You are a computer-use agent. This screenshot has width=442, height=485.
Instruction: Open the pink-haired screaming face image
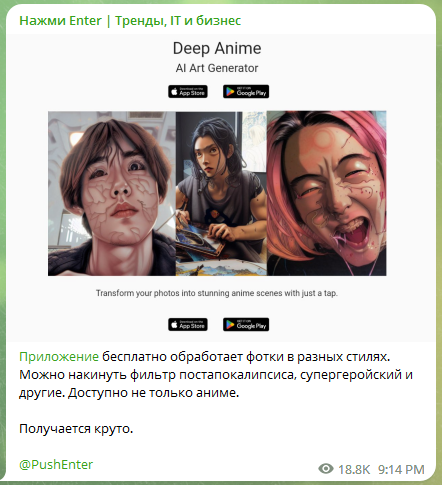(x=327, y=193)
